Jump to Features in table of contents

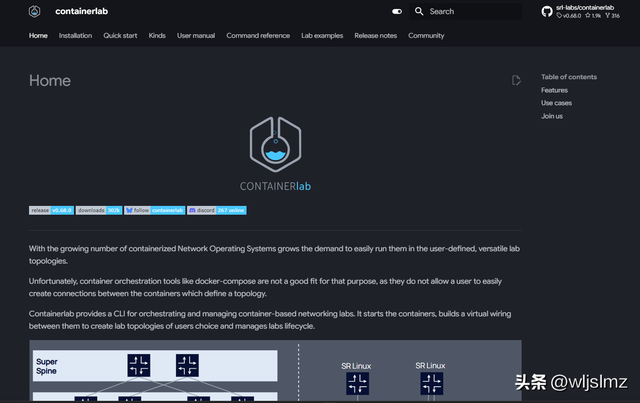[x=554, y=90]
